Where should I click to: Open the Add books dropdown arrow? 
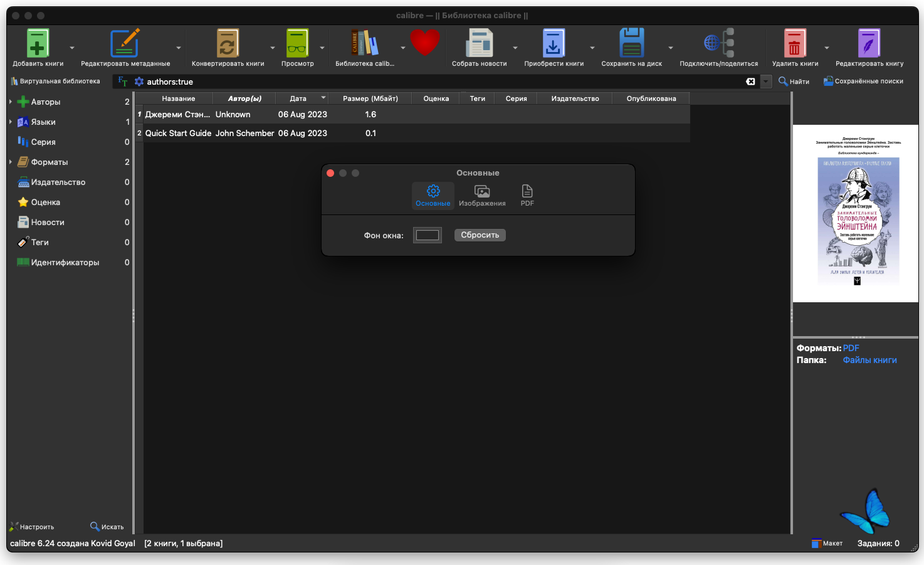tap(71, 48)
